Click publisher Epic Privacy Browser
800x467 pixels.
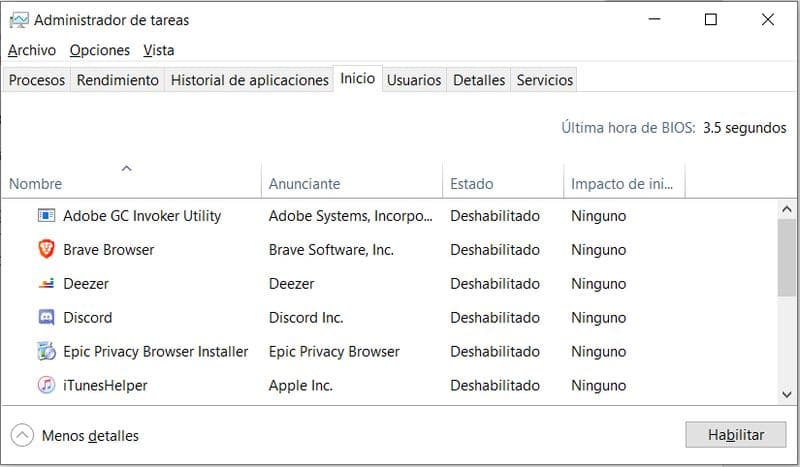coord(334,352)
